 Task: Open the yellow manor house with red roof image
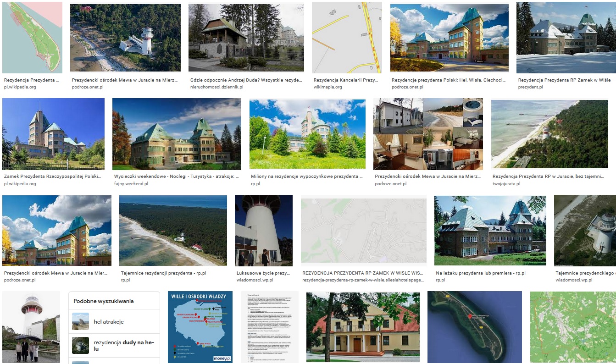pos(362,327)
